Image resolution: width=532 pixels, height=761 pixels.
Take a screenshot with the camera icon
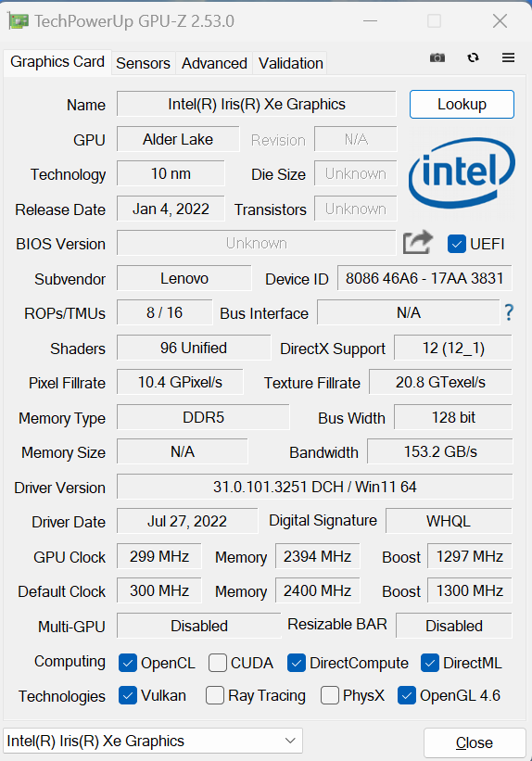coord(437,57)
